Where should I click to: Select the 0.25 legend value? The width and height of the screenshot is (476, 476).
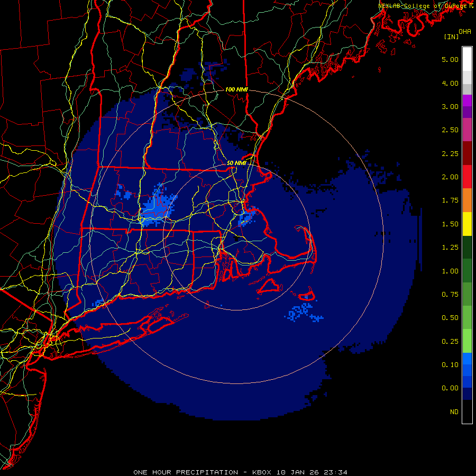tap(450, 342)
